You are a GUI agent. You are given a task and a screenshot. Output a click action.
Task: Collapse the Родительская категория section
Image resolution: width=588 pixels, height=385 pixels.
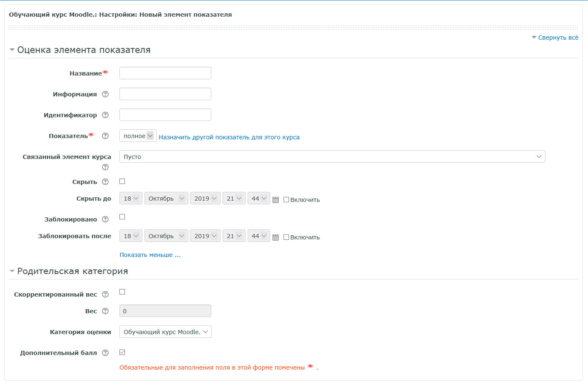pos(72,271)
